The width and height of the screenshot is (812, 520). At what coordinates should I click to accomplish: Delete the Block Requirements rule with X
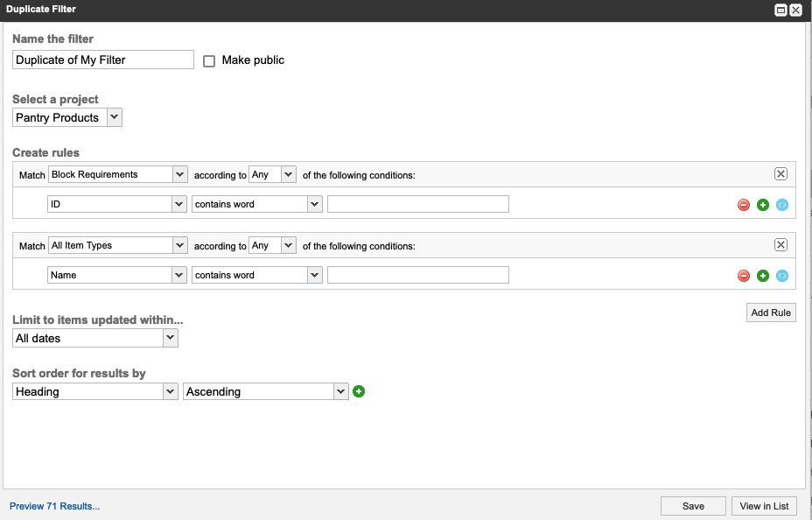(x=781, y=174)
